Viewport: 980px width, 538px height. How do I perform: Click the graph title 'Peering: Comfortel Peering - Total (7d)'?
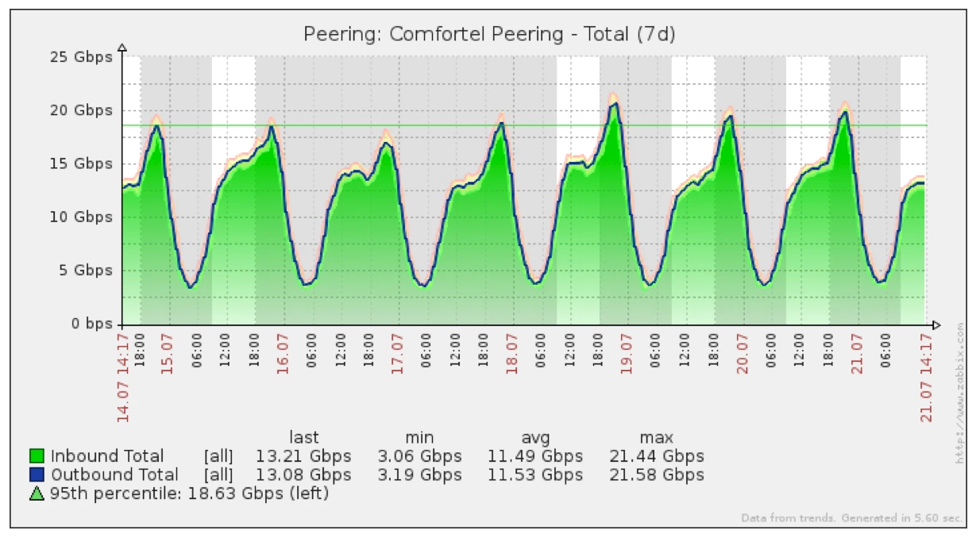pyautogui.click(x=489, y=34)
